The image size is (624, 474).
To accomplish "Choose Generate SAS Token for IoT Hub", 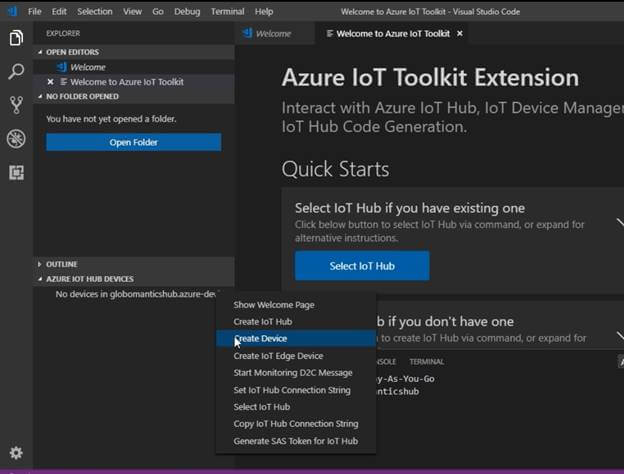I will pyautogui.click(x=296, y=441).
